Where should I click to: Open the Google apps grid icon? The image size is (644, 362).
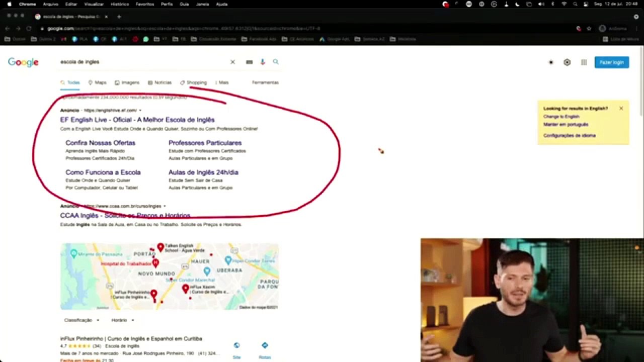584,62
